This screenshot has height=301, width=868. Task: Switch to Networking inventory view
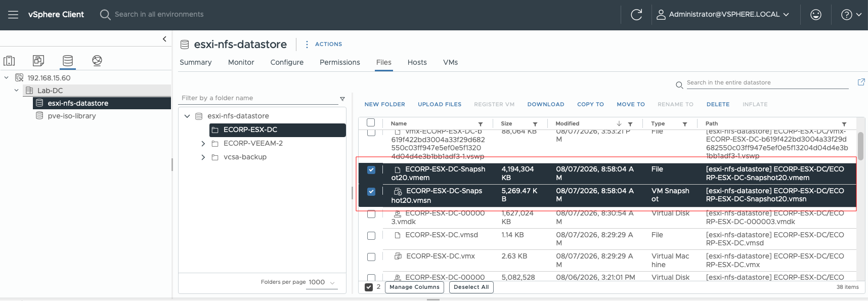(x=97, y=61)
